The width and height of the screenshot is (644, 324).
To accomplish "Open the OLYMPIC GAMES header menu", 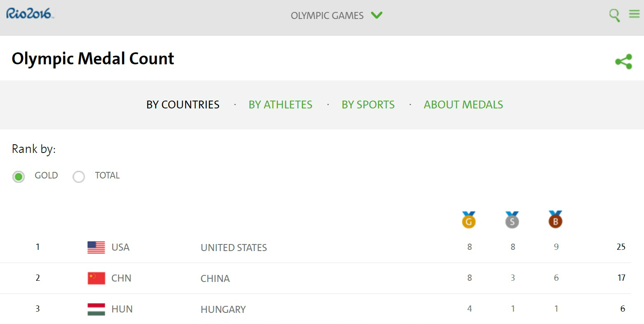I will click(x=327, y=16).
